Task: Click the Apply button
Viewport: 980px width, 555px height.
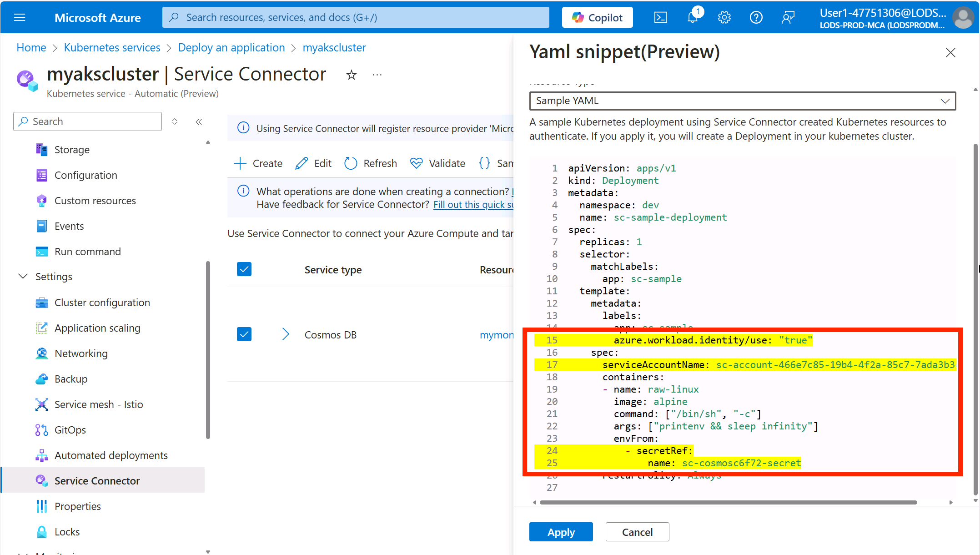Action: pyautogui.click(x=561, y=532)
